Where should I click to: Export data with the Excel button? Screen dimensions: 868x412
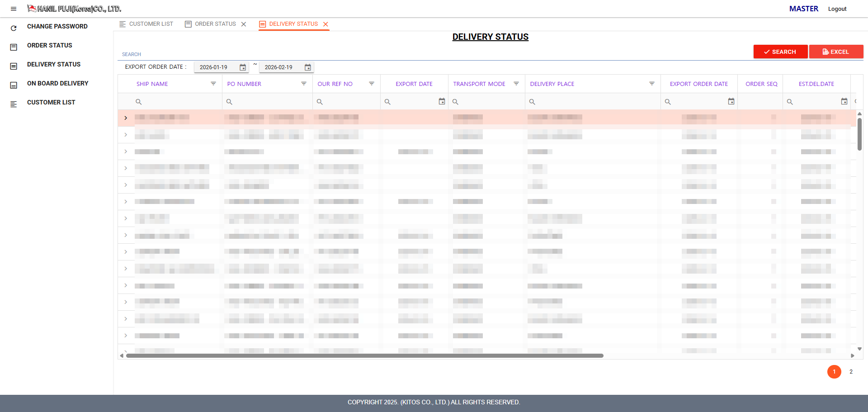pyautogui.click(x=836, y=52)
